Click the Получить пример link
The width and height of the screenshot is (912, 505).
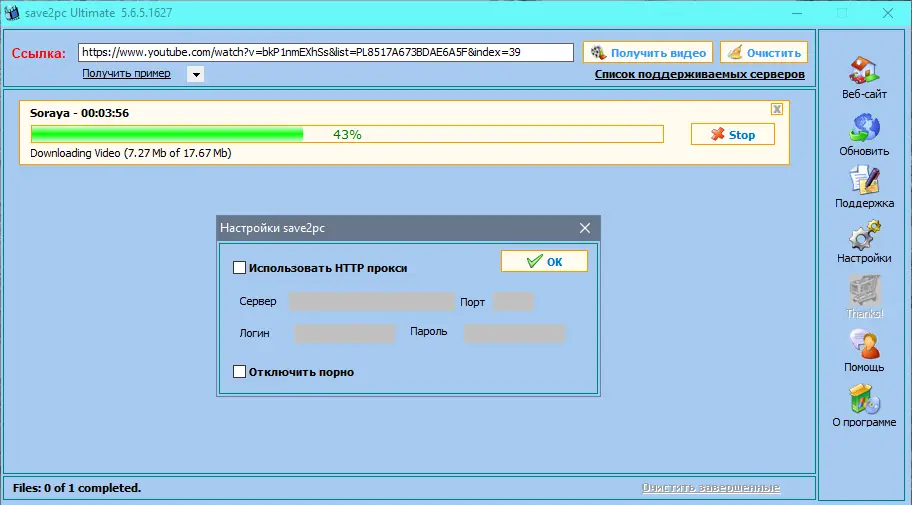[x=126, y=73]
